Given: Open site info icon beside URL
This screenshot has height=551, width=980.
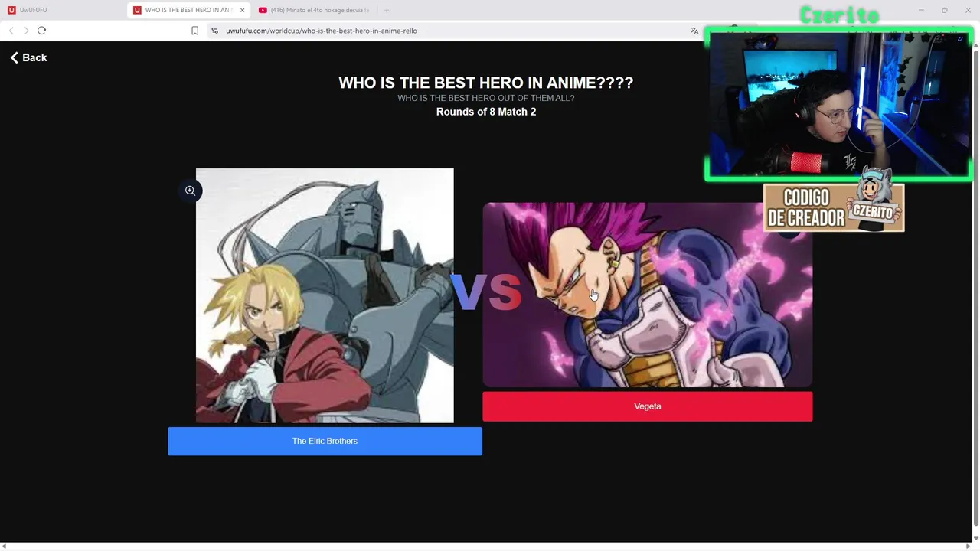Looking at the screenshot, I should pos(214,31).
